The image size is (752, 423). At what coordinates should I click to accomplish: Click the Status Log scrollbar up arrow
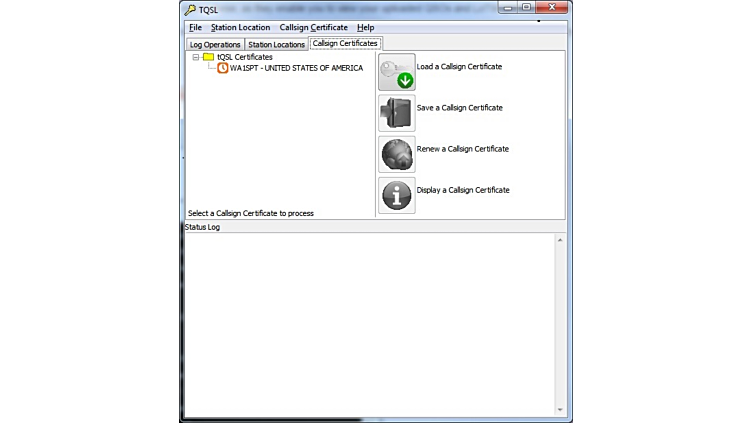point(560,240)
